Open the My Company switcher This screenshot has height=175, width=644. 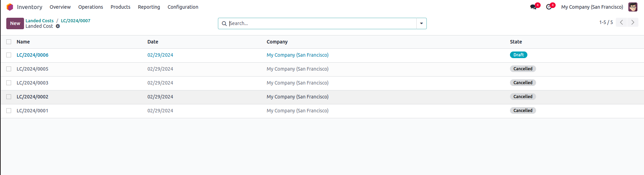point(592,7)
